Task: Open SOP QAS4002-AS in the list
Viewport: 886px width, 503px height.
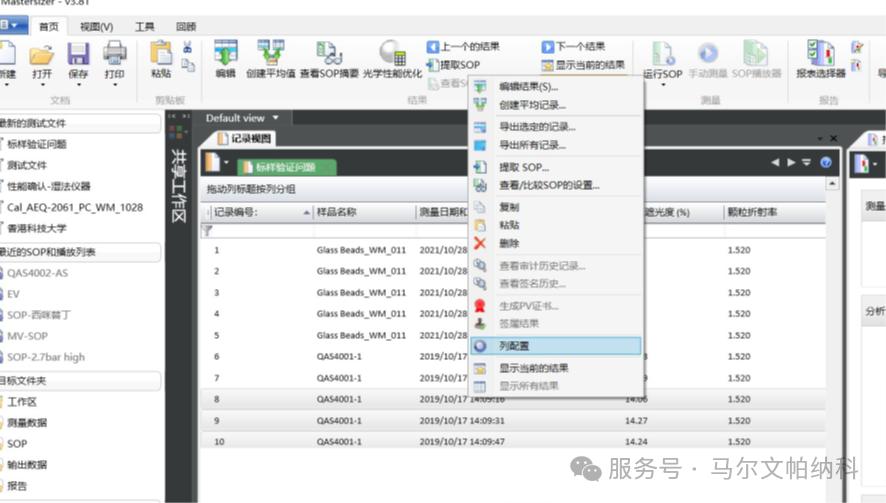Action: point(37,273)
